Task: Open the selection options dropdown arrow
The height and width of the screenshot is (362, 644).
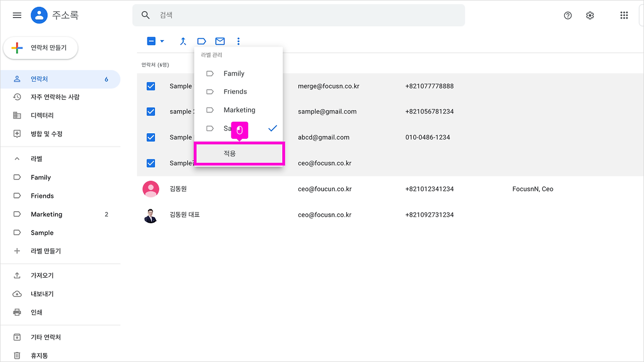Action: tap(162, 41)
